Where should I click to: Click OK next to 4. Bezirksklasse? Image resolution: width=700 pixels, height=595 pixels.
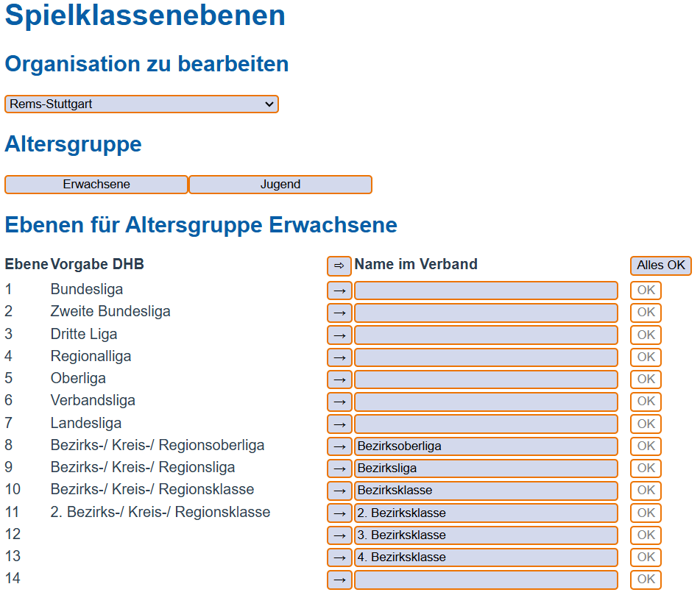click(646, 557)
